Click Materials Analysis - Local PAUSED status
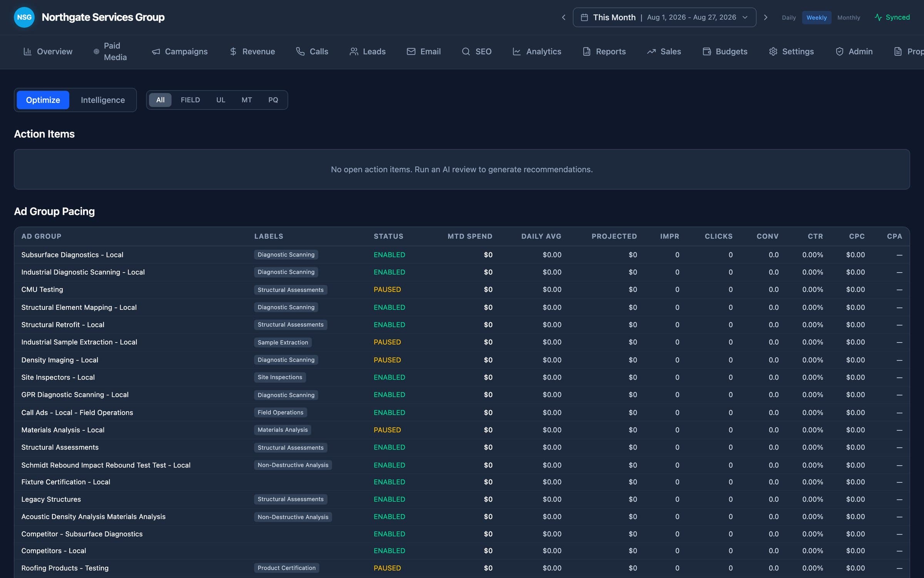Viewport: 924px width, 578px height. point(387,430)
